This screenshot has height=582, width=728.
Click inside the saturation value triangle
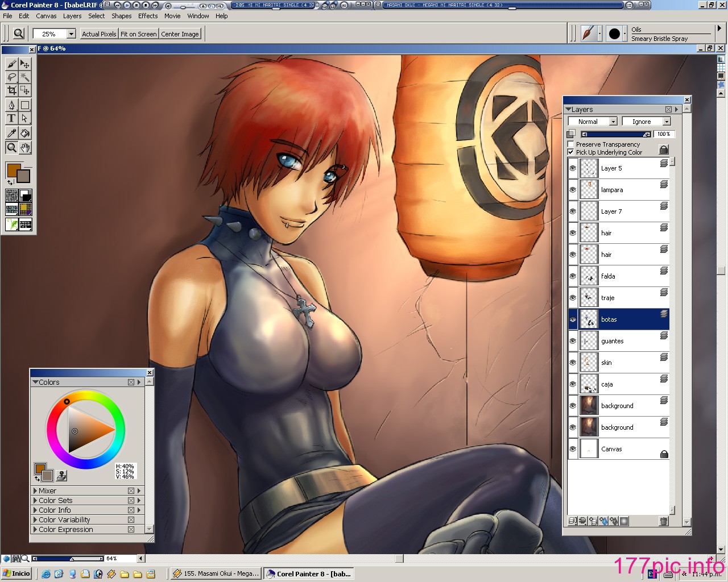click(x=85, y=430)
